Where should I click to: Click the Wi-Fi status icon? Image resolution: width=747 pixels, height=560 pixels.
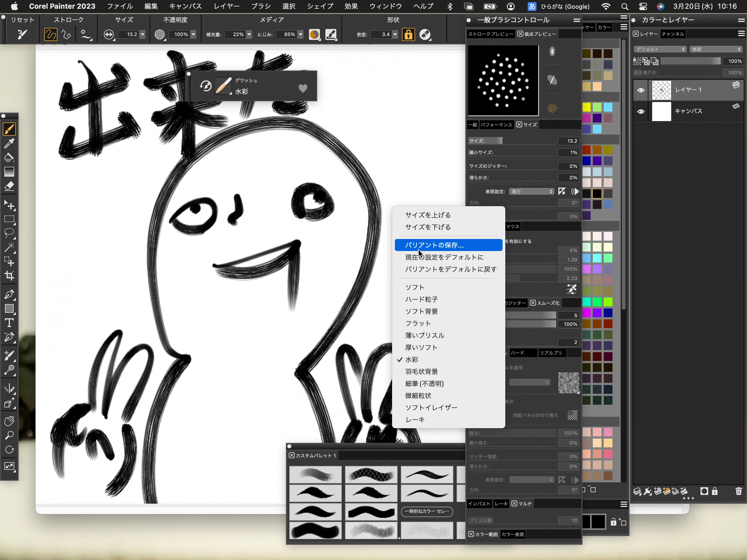pyautogui.click(x=606, y=6)
